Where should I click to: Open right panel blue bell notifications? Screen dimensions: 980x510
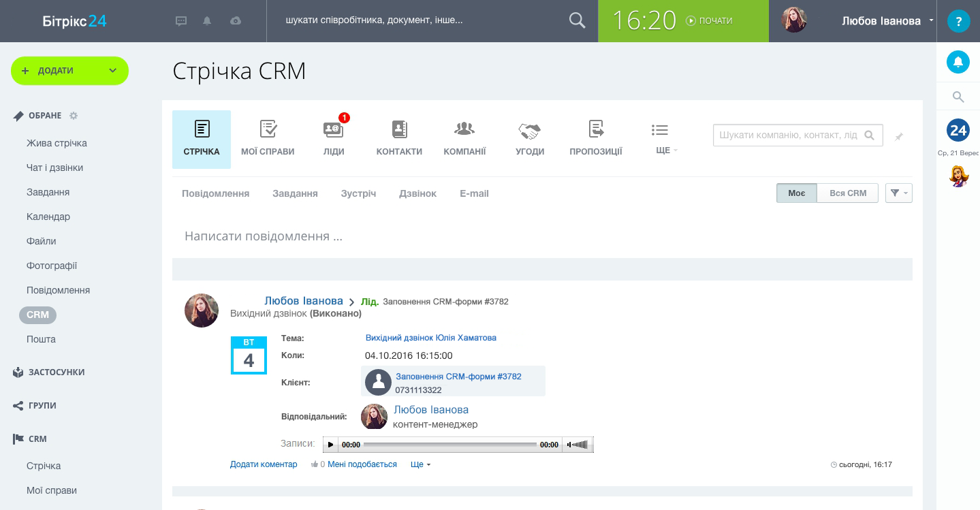(x=958, y=63)
